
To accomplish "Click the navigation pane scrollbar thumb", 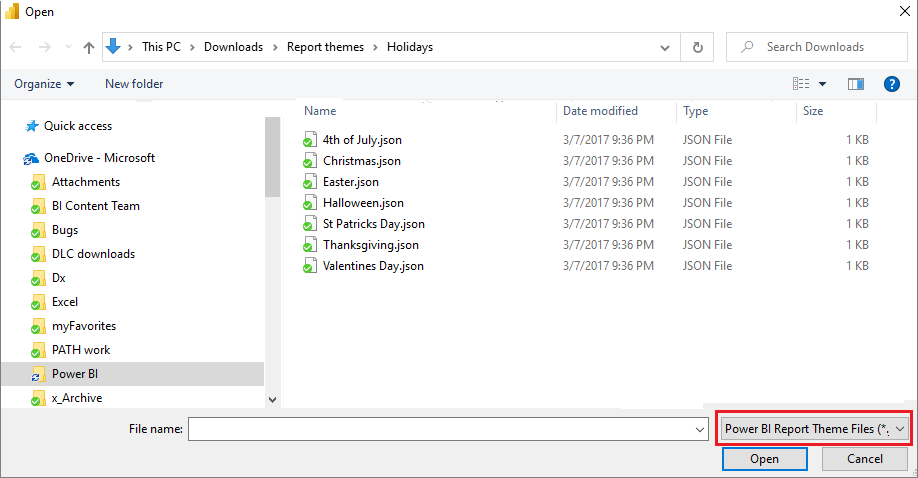I will click(272, 157).
